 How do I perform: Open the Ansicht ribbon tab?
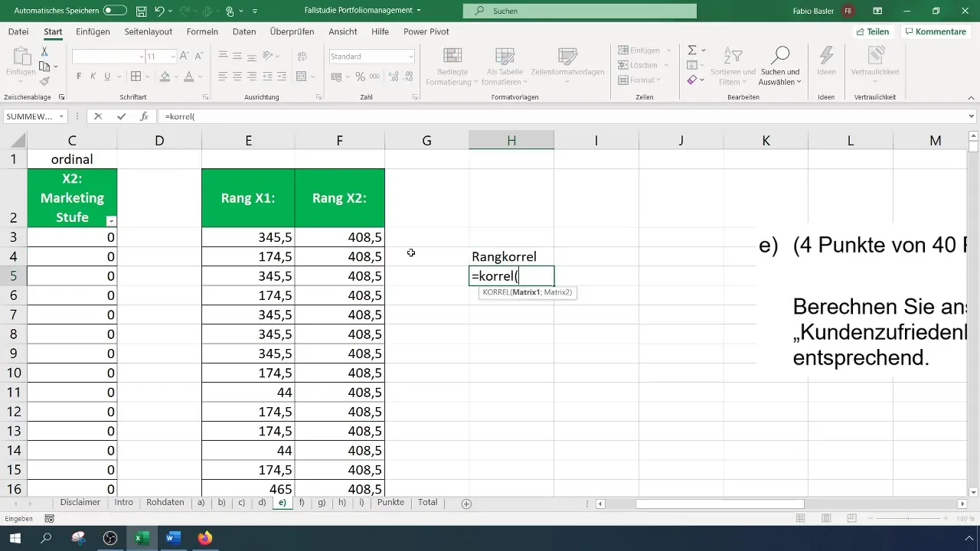pos(342,31)
